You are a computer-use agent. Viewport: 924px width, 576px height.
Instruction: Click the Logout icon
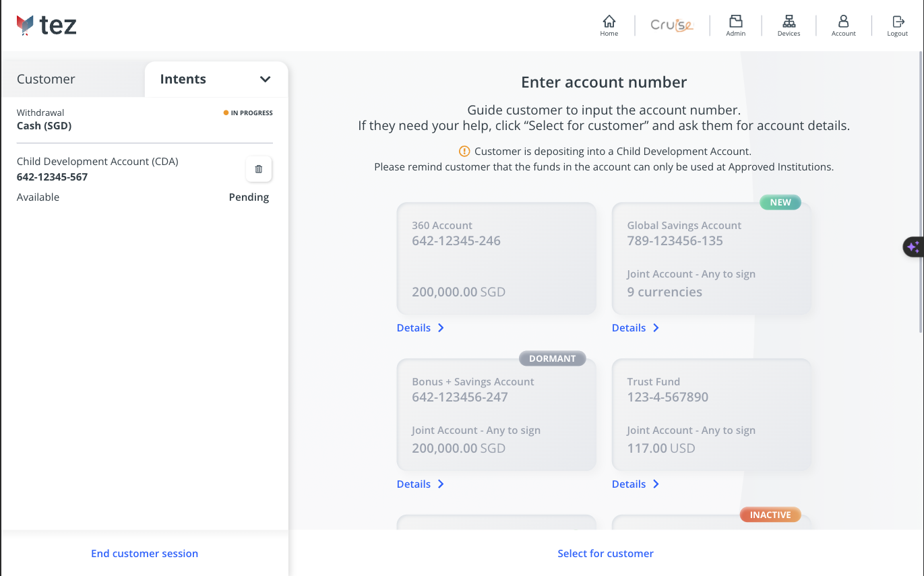coord(897,25)
